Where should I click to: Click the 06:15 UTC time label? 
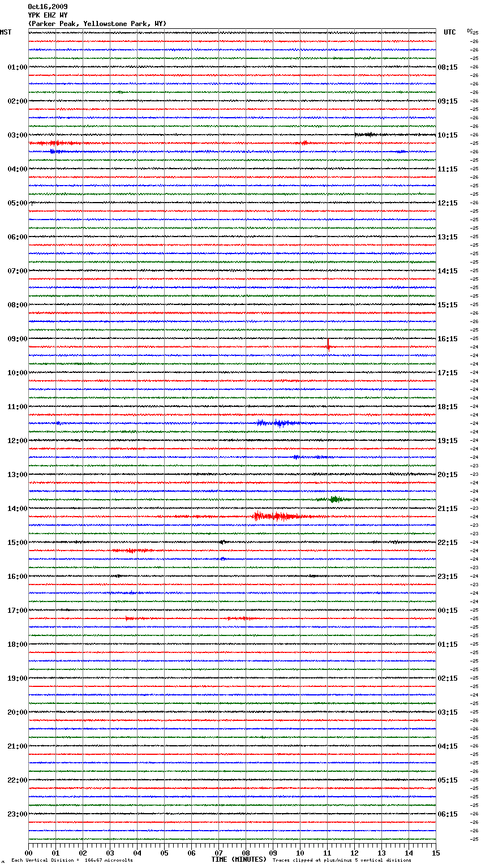[448, 814]
